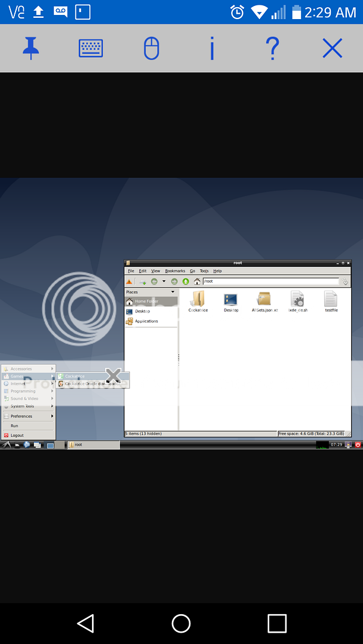
Task: Expand System Tools menu entry
Action: (29, 406)
